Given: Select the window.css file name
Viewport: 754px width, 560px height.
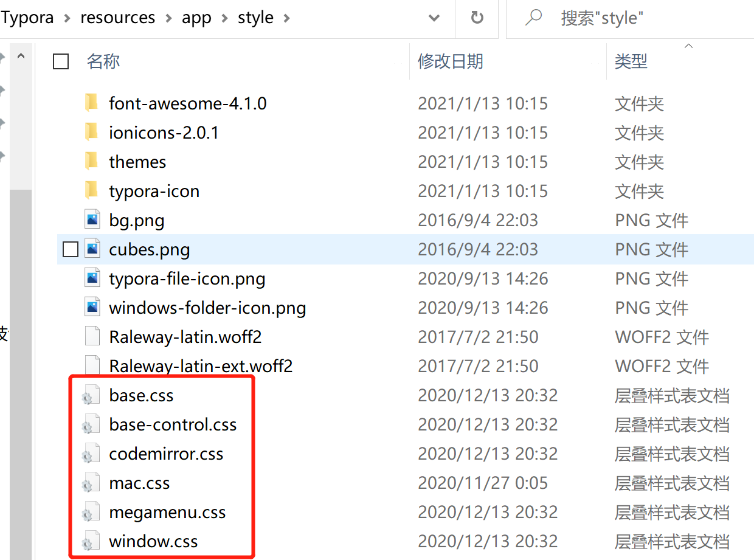Looking at the screenshot, I should coord(153,541).
